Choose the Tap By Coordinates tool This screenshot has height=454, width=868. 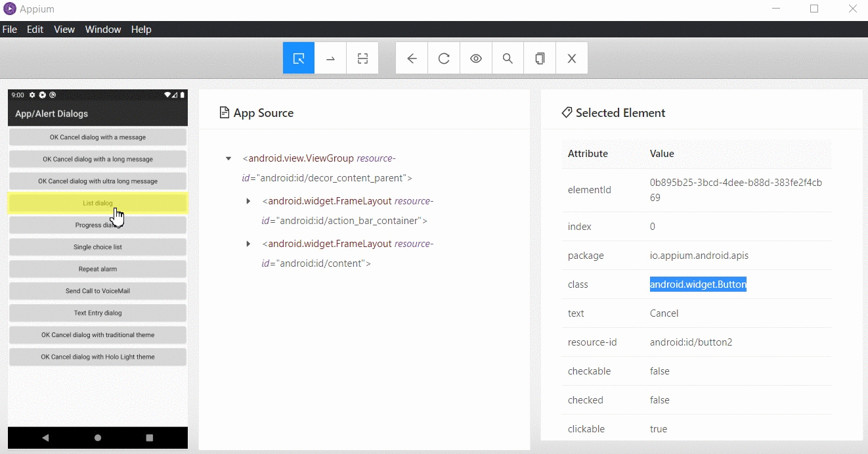click(x=362, y=58)
